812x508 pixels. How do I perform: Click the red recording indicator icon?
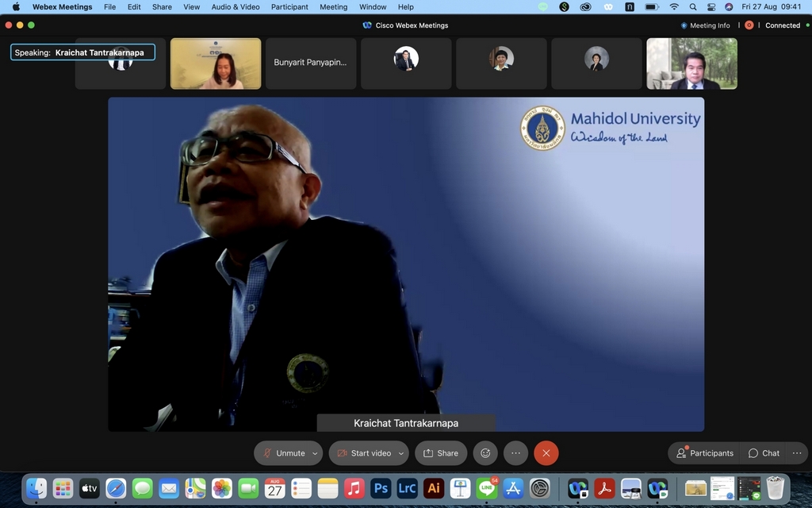749,25
